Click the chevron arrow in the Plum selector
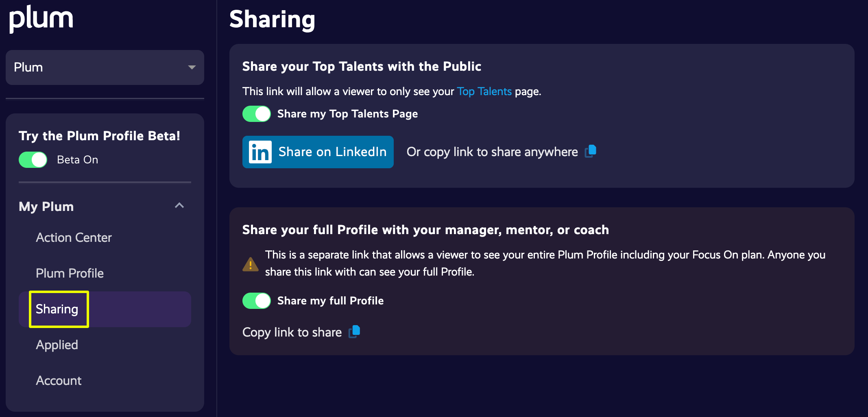 coord(192,67)
